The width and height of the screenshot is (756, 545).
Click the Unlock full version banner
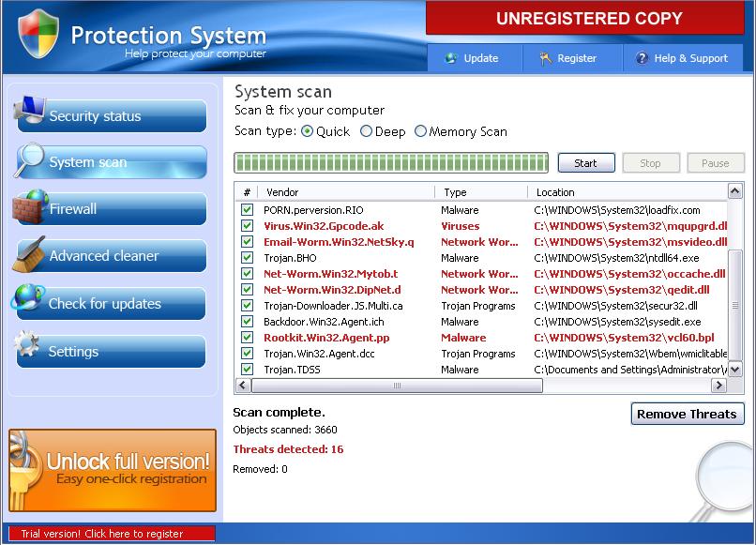pyautogui.click(x=113, y=470)
